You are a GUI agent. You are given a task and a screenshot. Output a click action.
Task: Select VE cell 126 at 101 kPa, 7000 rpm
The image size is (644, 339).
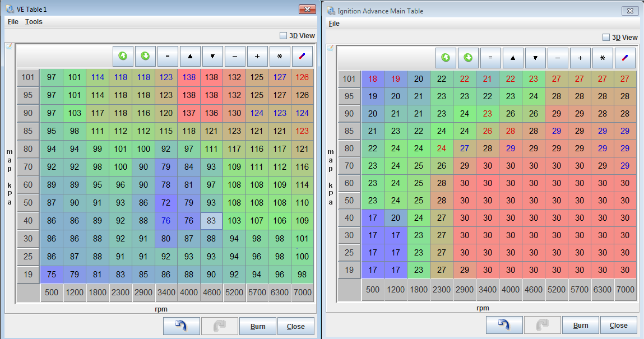[x=302, y=77]
